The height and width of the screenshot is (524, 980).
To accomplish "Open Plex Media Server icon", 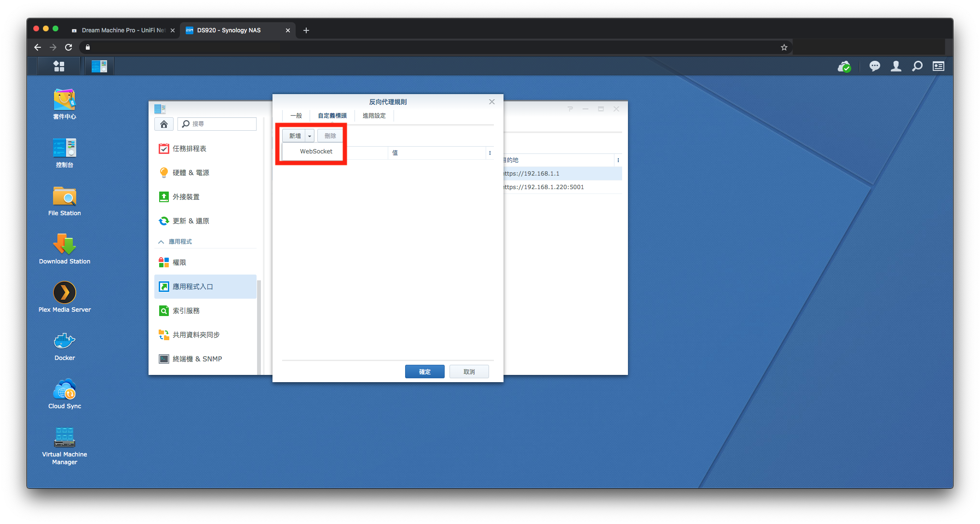I will click(64, 297).
